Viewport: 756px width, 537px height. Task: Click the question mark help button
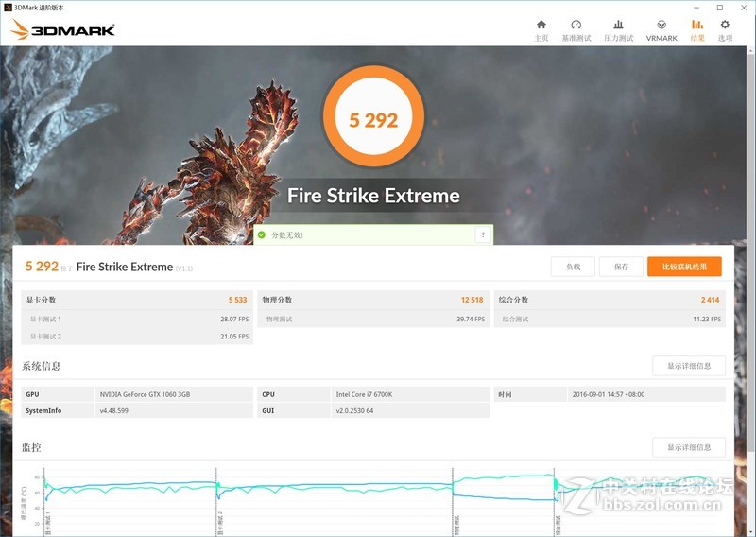pos(483,234)
